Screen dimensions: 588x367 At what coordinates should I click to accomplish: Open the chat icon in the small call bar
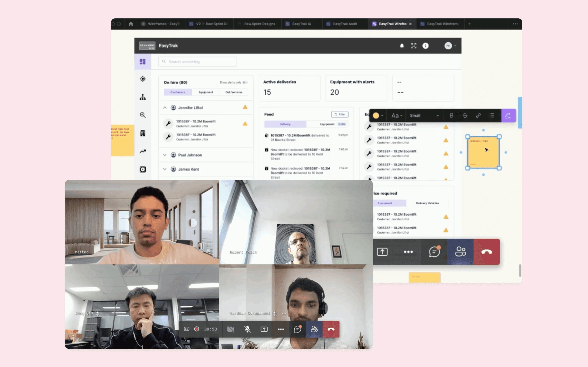click(x=297, y=329)
